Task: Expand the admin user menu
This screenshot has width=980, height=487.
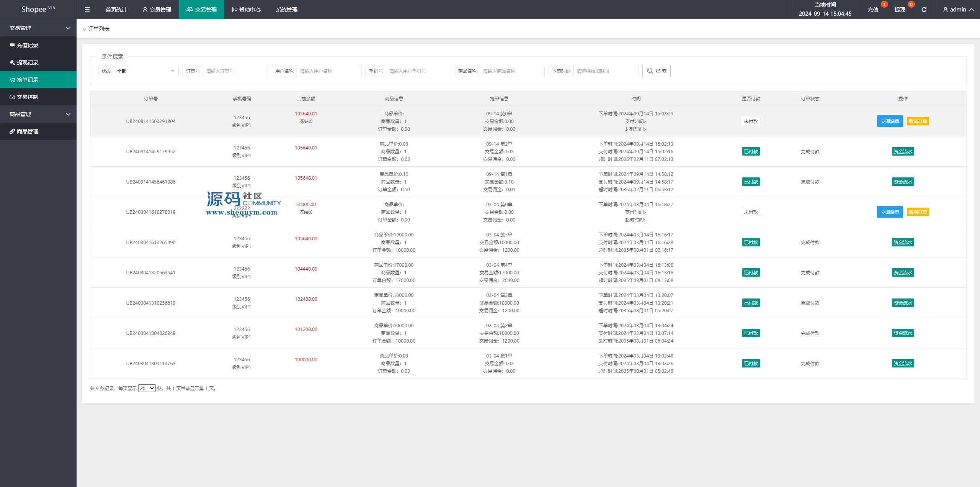Action: click(958, 10)
